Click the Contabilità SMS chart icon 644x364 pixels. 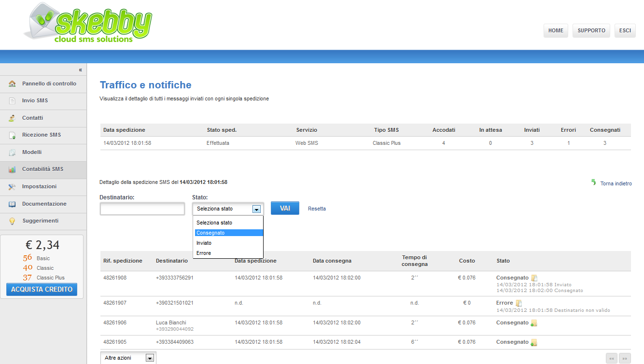click(12, 169)
